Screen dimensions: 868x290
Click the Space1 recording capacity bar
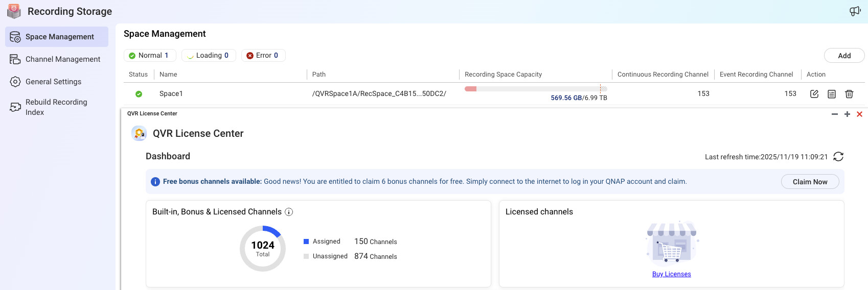535,89
